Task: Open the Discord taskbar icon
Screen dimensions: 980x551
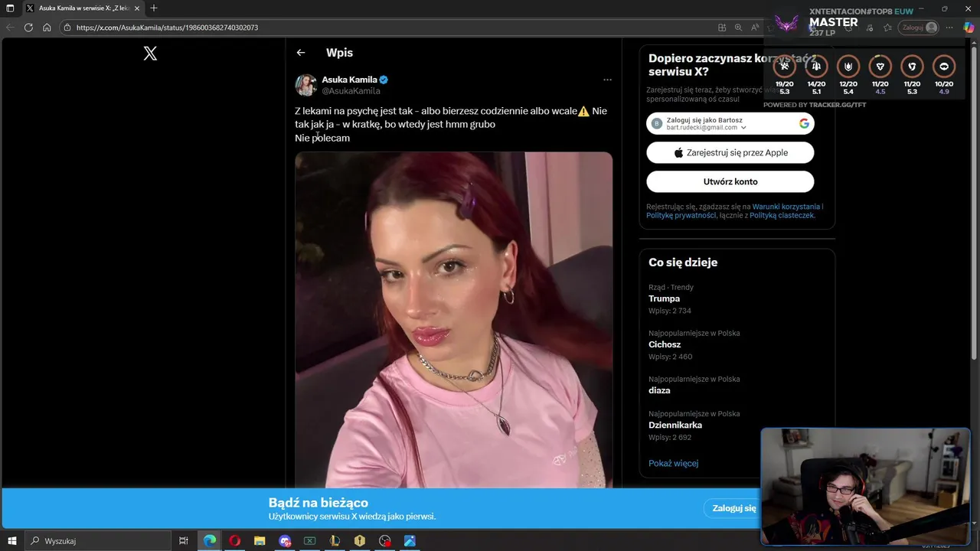Action: pyautogui.click(x=285, y=541)
